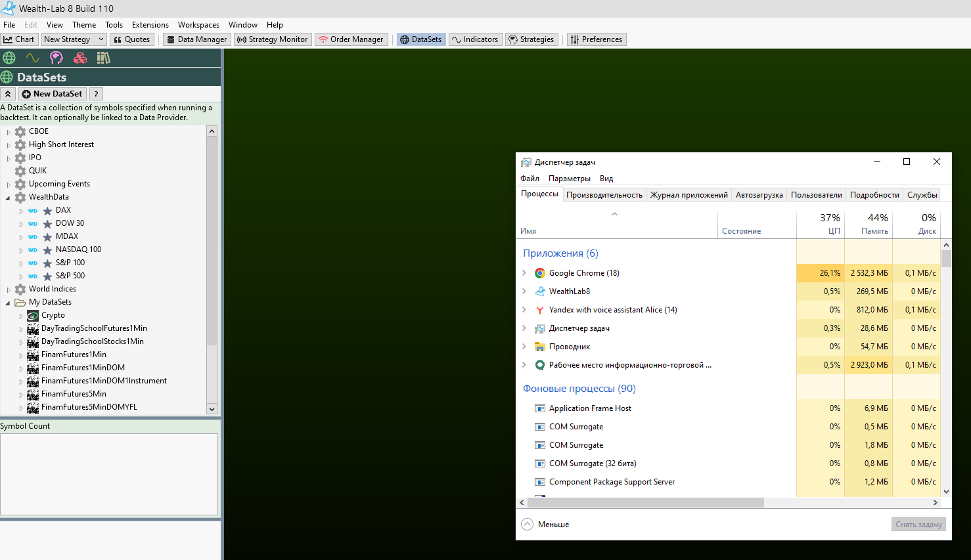Click the Меньше collapse arrow icon

(527, 524)
